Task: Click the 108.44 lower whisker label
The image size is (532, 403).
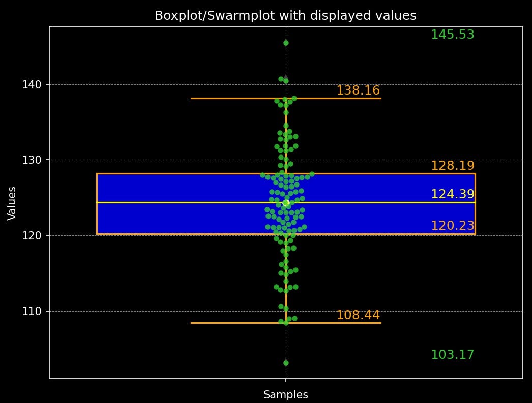Action: pyautogui.click(x=359, y=315)
